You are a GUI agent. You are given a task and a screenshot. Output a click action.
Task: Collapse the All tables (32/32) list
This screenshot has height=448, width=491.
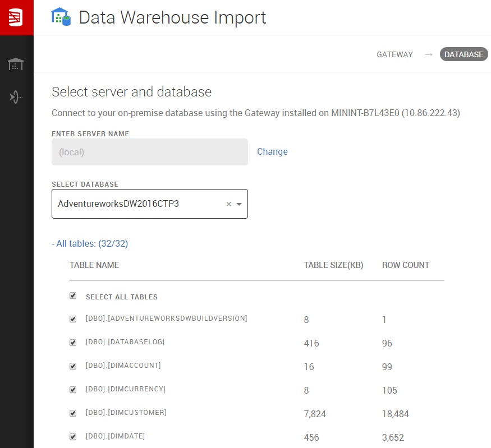[90, 243]
